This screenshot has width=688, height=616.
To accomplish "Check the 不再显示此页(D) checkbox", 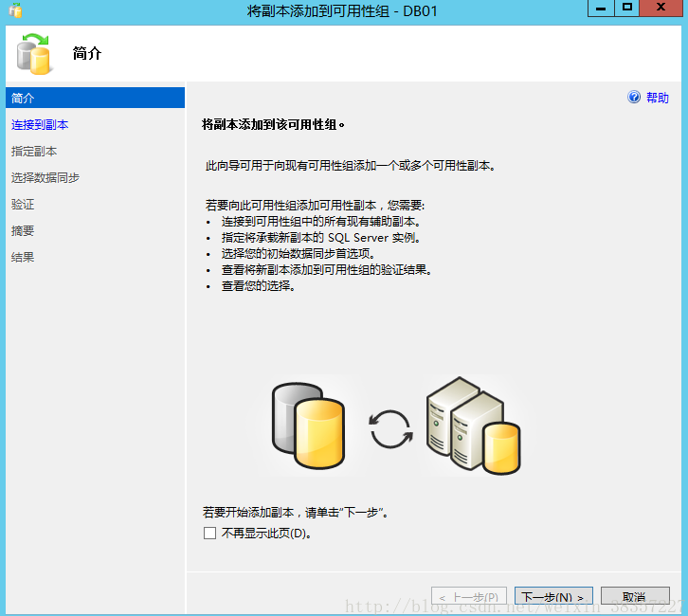I will (x=209, y=533).
